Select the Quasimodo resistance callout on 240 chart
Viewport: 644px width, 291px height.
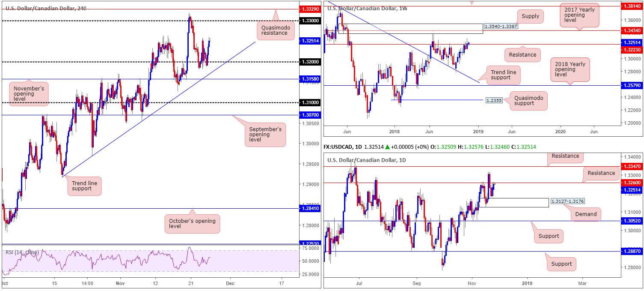pyautogui.click(x=275, y=31)
